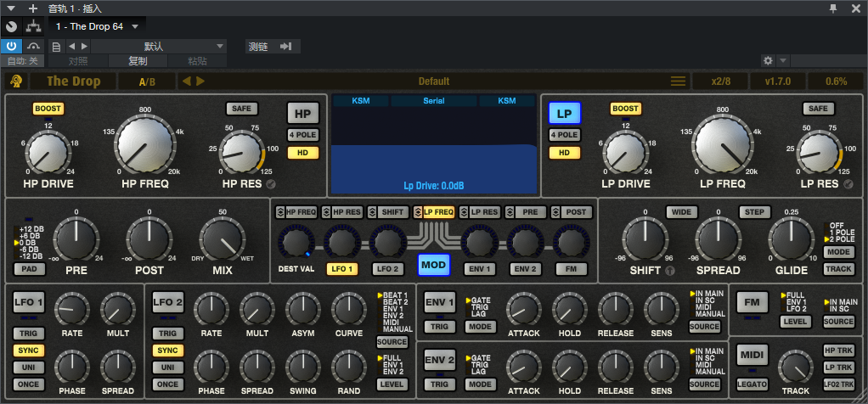Screen dimensions: 868x404
Task: Select the LFO 1 modulation source tab
Action: tap(342, 269)
